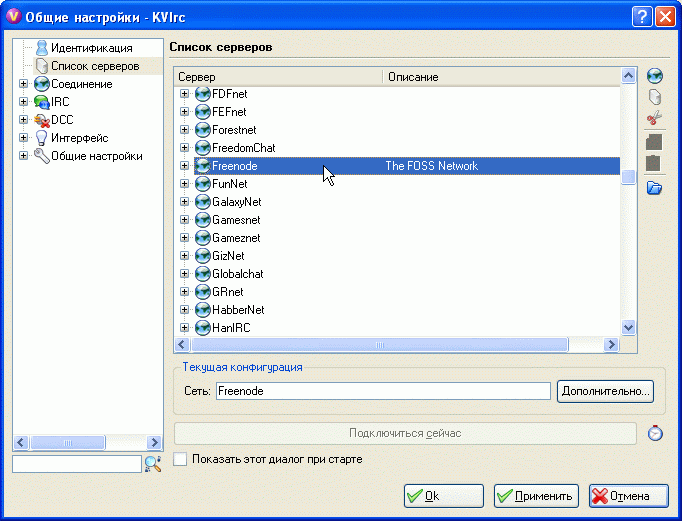Viewport: 682px width, 521px height.
Task: Click the search magnifier icon below the tree
Action: (153, 464)
